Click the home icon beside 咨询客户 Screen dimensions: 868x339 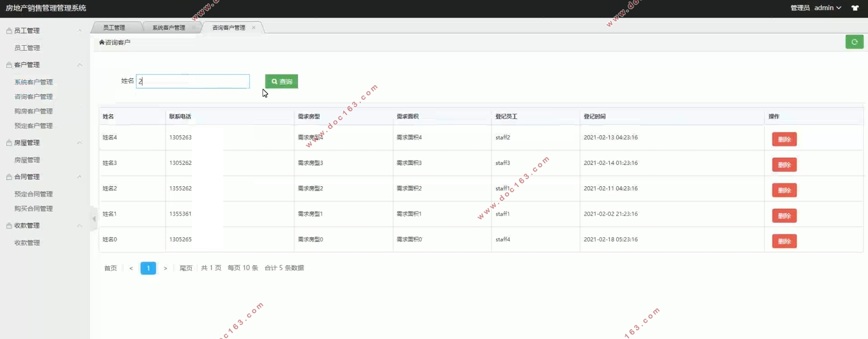coord(102,42)
